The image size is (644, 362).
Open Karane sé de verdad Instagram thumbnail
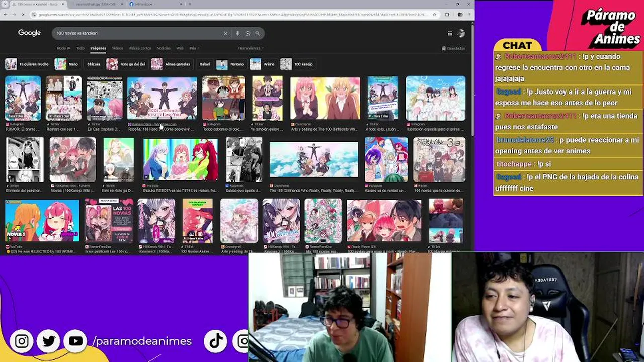[x=386, y=160]
